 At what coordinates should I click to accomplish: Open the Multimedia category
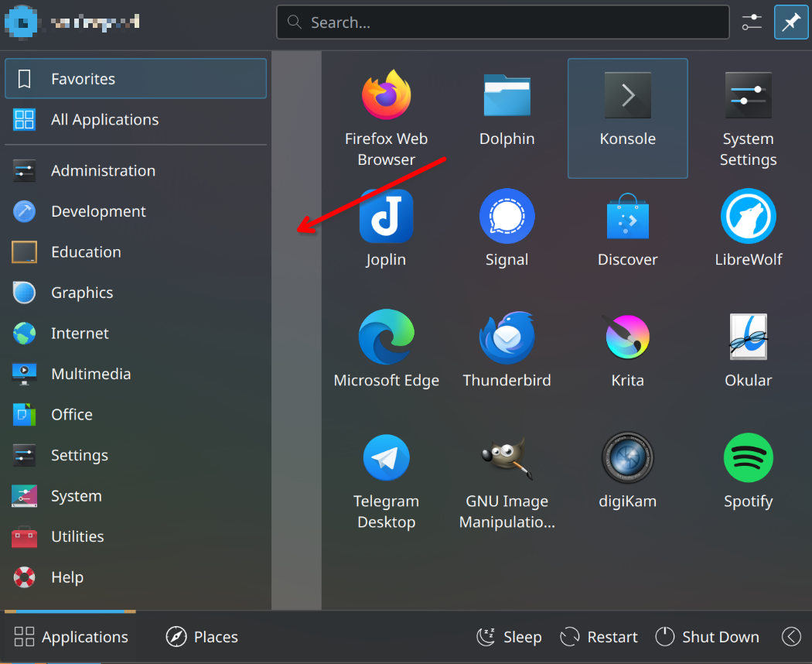coord(135,374)
